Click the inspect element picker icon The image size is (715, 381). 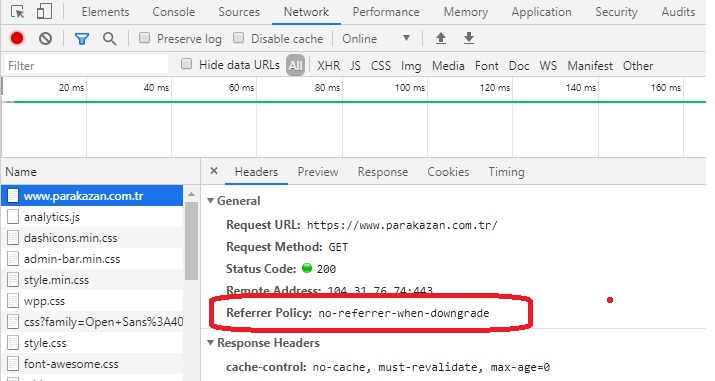17,11
